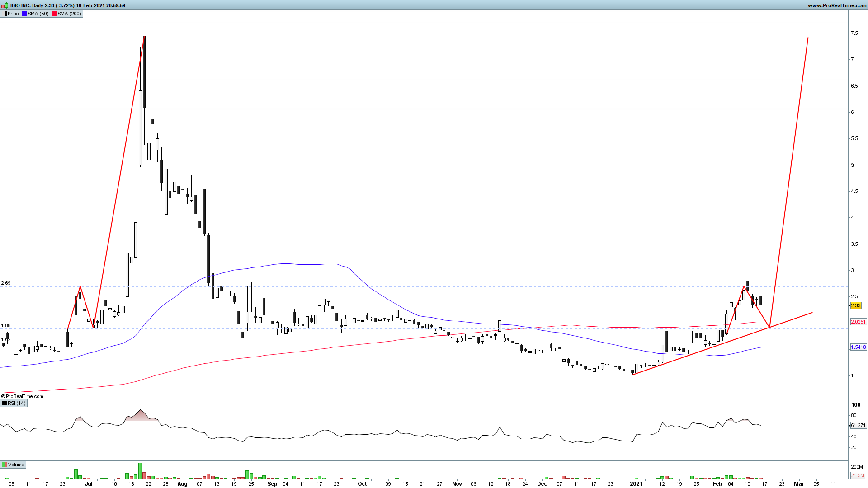Open the RSI (14) indicator label
Image resolution: width=868 pixels, height=488 pixels.
pyautogui.click(x=17, y=403)
